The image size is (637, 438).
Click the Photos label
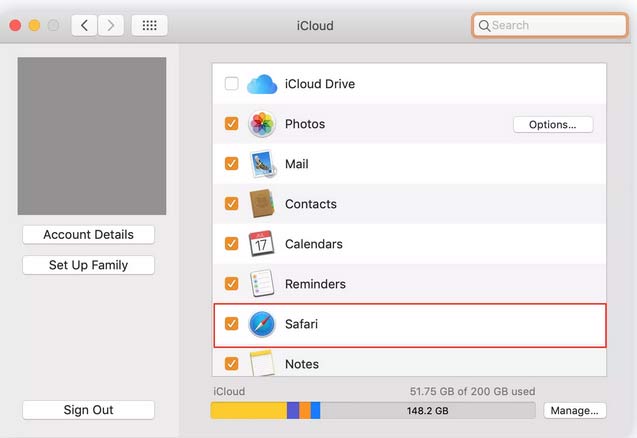click(x=305, y=124)
